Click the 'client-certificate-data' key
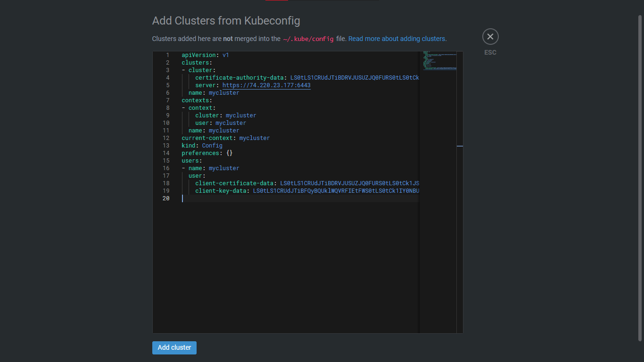 click(234, 183)
